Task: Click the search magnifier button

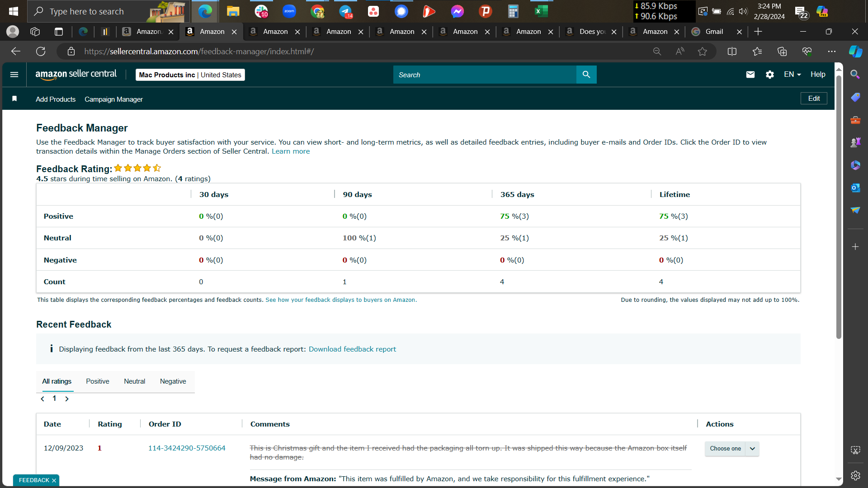Action: tap(586, 75)
